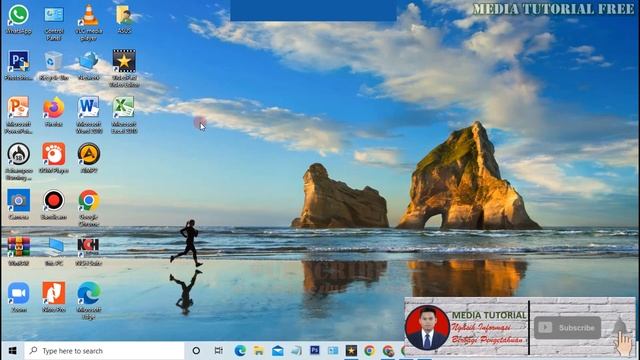Select VideoPad Video Editor desktop shortcut
This screenshot has width=640, height=360.
click(x=124, y=69)
